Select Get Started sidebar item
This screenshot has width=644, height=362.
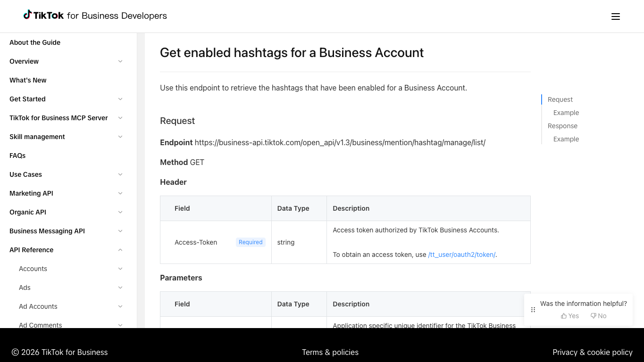coord(27,99)
